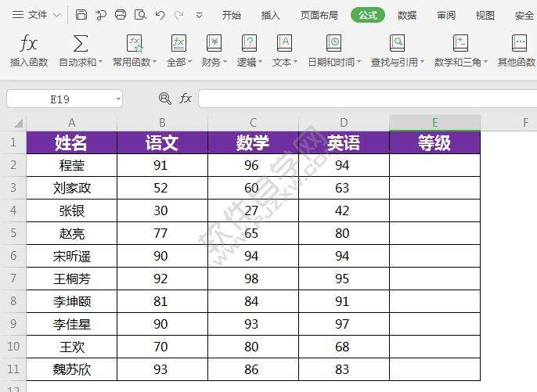Click the formula bar input field

click(x=367, y=99)
